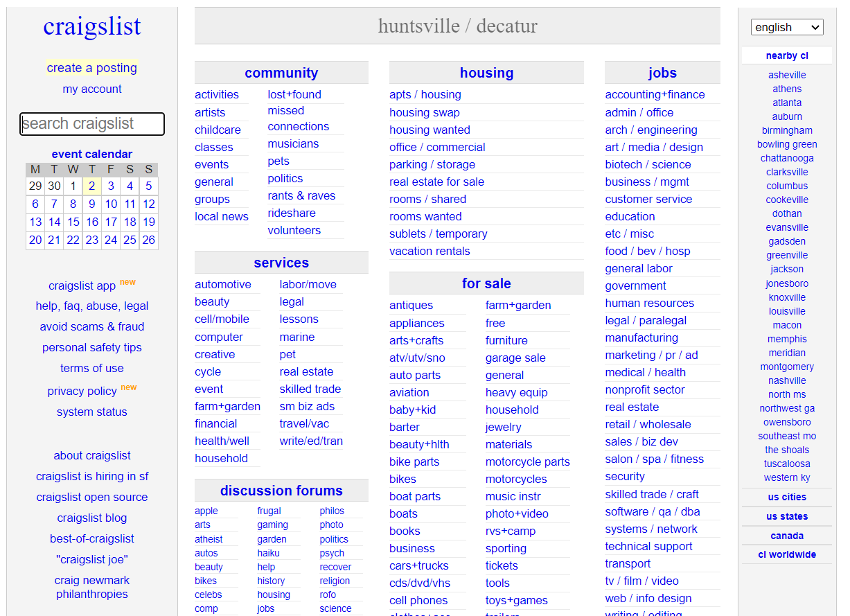Browse apts / housing listings
Image resolution: width=850 pixels, height=616 pixels.
(425, 95)
